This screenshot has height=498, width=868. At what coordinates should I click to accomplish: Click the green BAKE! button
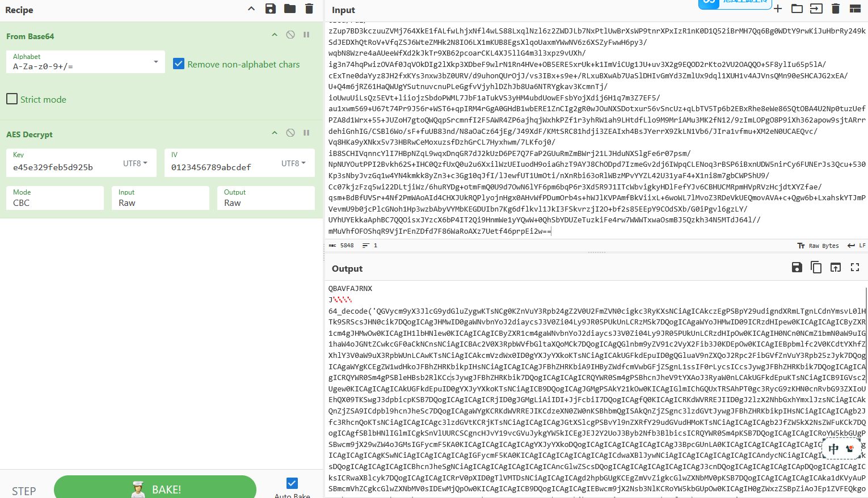coord(155,488)
